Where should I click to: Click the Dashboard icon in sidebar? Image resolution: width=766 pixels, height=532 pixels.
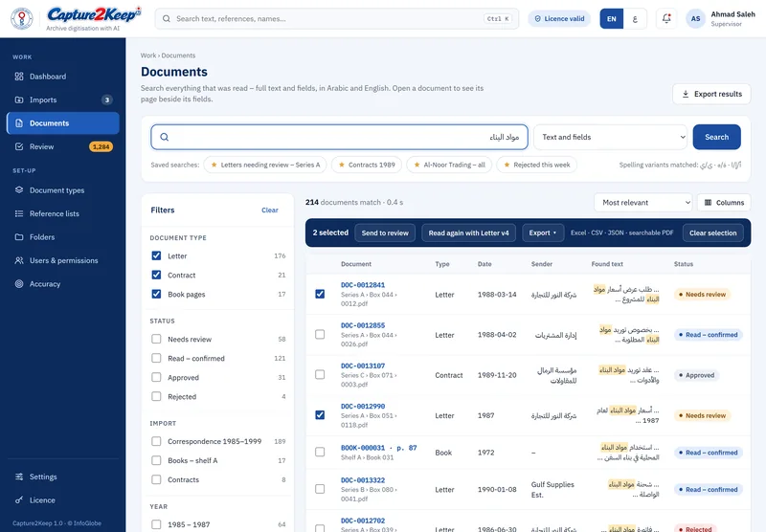(x=19, y=77)
